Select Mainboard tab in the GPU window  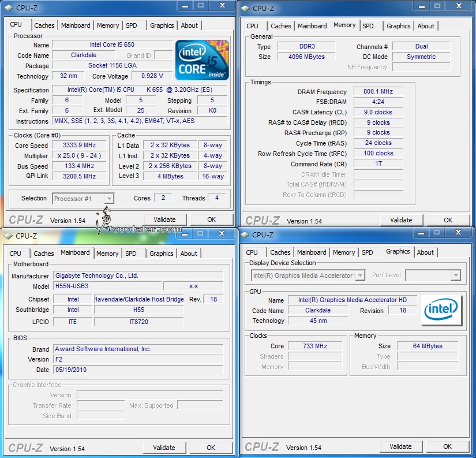click(312, 252)
